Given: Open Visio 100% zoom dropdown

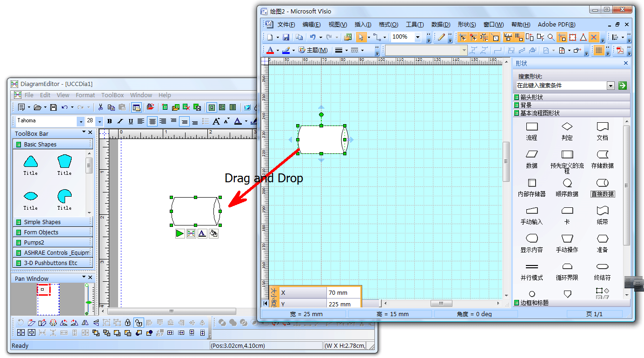Looking at the screenshot, I should [x=418, y=37].
